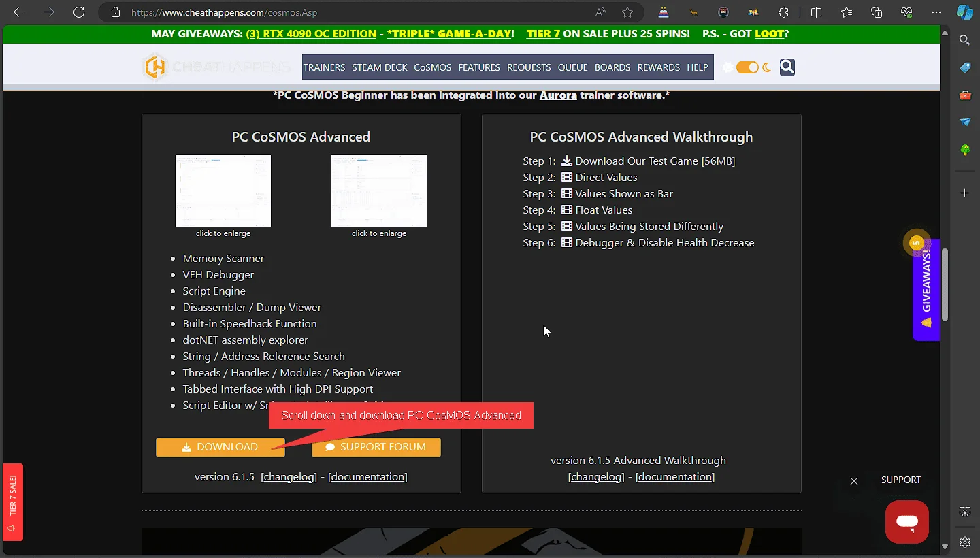980x558 pixels.
Task: Click Download Our Test Game step 1
Action: pyautogui.click(x=648, y=161)
